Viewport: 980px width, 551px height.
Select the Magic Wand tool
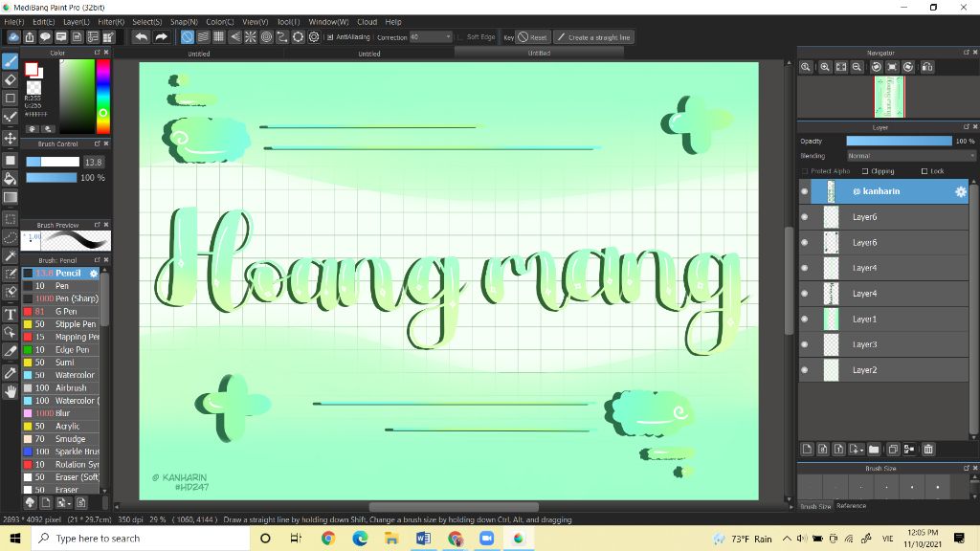click(10, 255)
